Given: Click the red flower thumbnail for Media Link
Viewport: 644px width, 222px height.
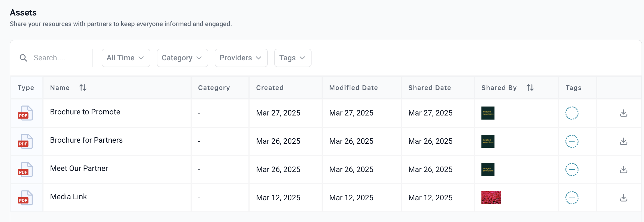Looking at the screenshot, I should pyautogui.click(x=491, y=198).
